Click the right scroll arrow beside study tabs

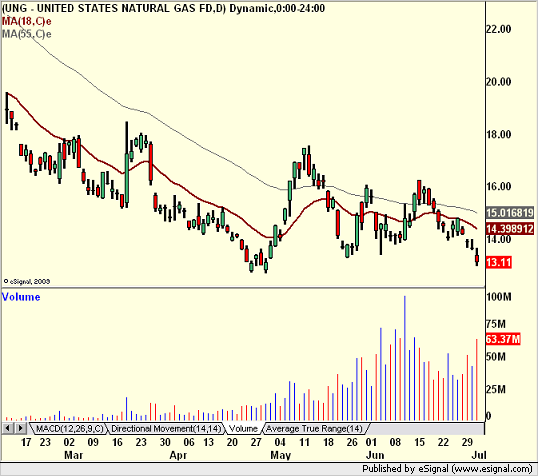[20, 428]
